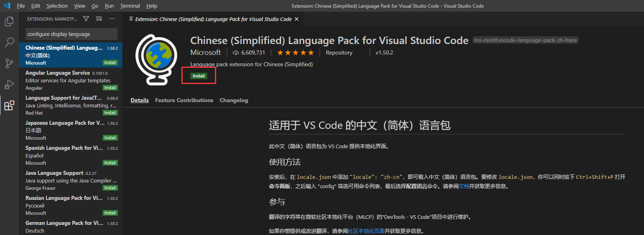Open the Edit menu
Screen dimensions: 644x235
36,6
